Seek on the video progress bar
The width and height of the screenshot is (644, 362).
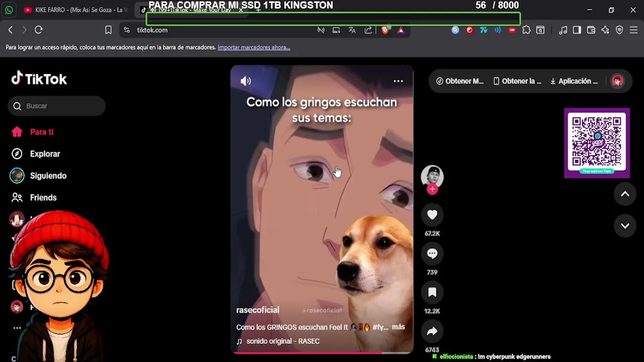click(x=322, y=353)
